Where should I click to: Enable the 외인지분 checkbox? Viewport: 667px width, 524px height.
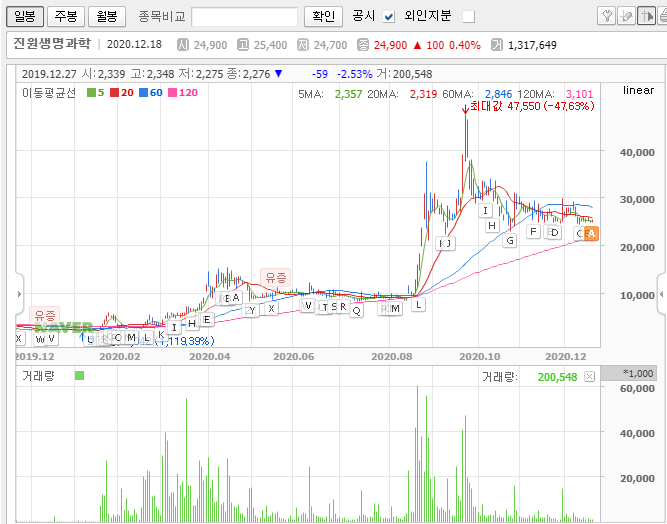coord(469,17)
